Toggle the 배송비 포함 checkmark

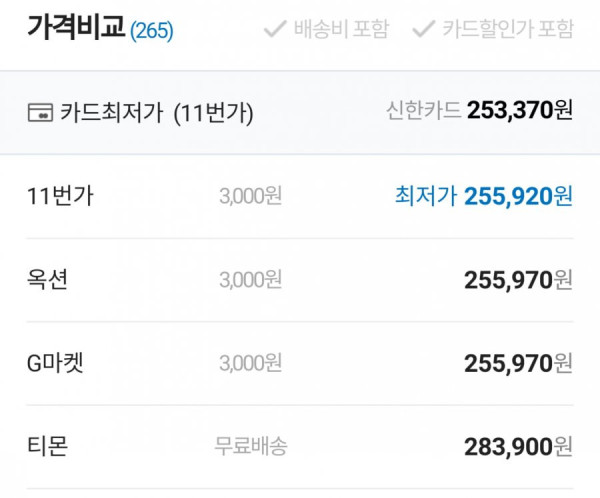tap(275, 29)
